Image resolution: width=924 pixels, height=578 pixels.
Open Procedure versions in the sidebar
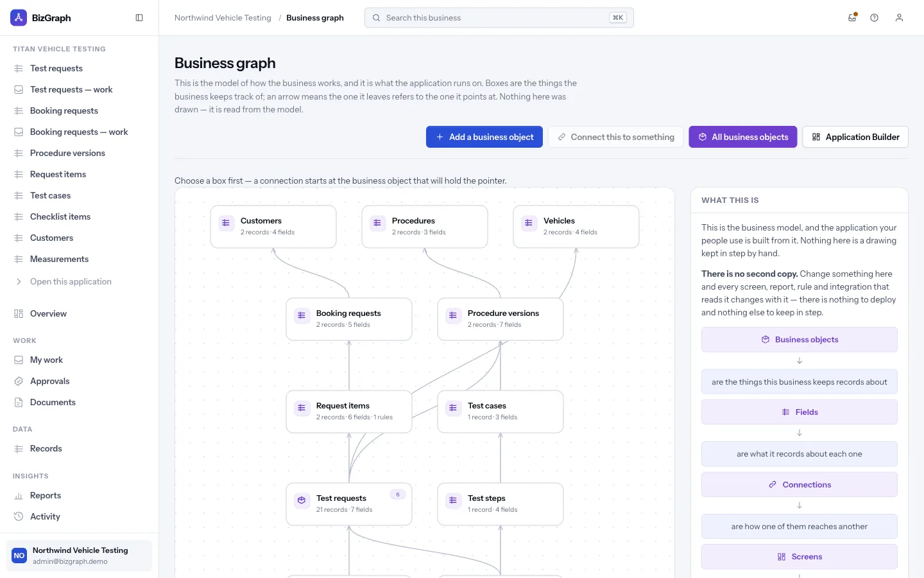point(80,153)
